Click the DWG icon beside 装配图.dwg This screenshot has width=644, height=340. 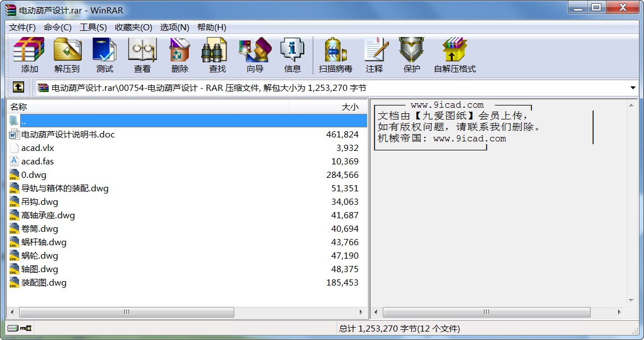14,282
